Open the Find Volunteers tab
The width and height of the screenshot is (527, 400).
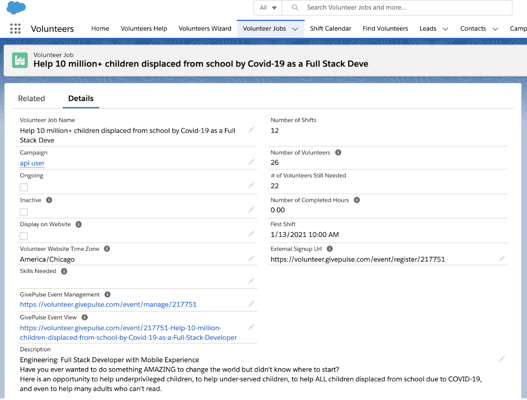[385, 29]
